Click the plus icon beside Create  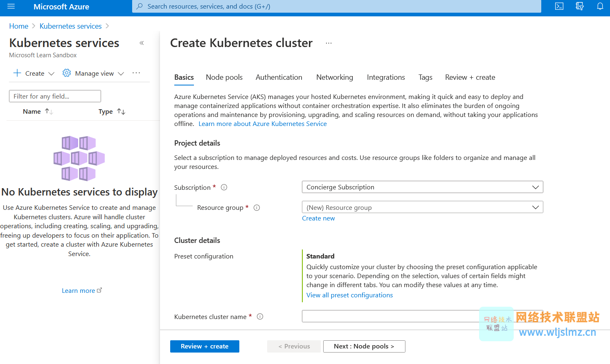(x=17, y=73)
